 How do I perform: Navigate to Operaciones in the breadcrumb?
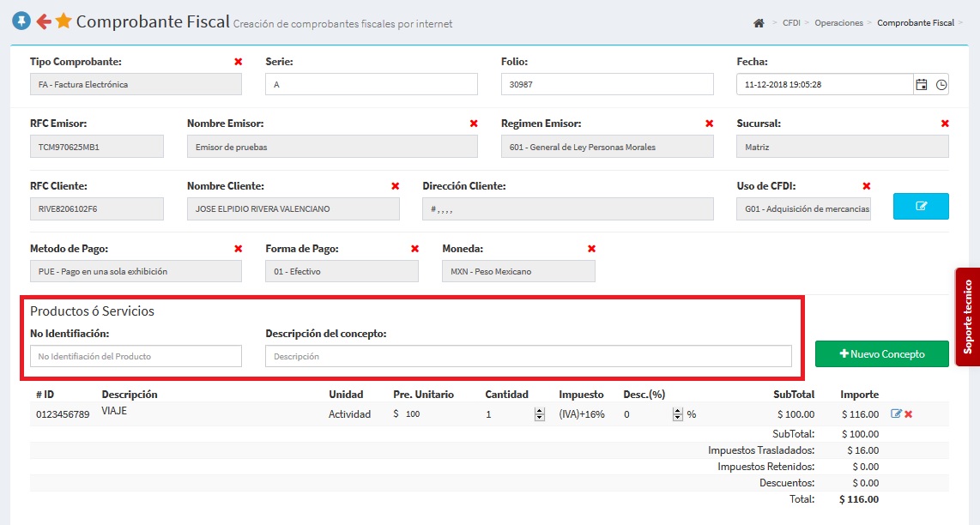(x=838, y=23)
